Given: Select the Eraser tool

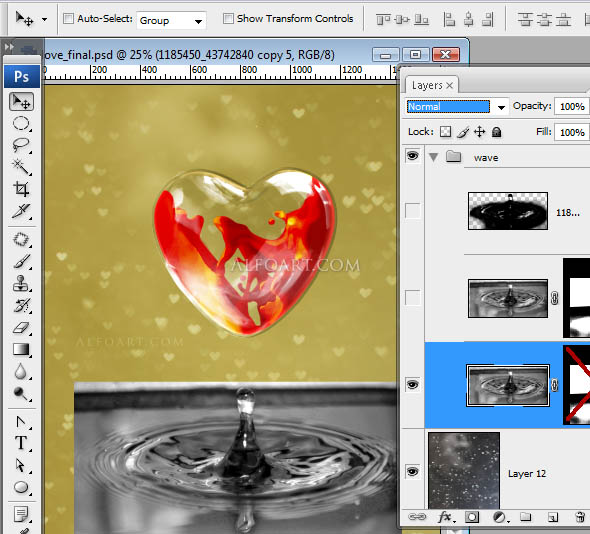Looking at the screenshot, I should pyautogui.click(x=21, y=327).
